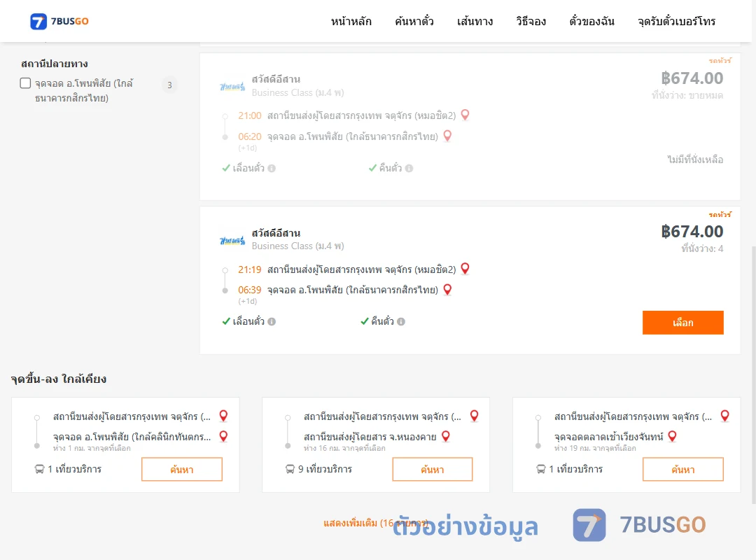Open map pin for the 21:19 departure station

click(x=465, y=269)
